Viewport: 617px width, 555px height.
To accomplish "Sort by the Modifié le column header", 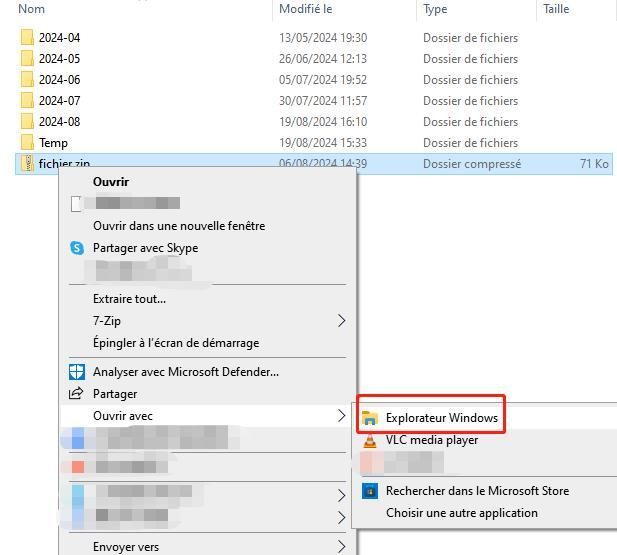I will [x=306, y=9].
